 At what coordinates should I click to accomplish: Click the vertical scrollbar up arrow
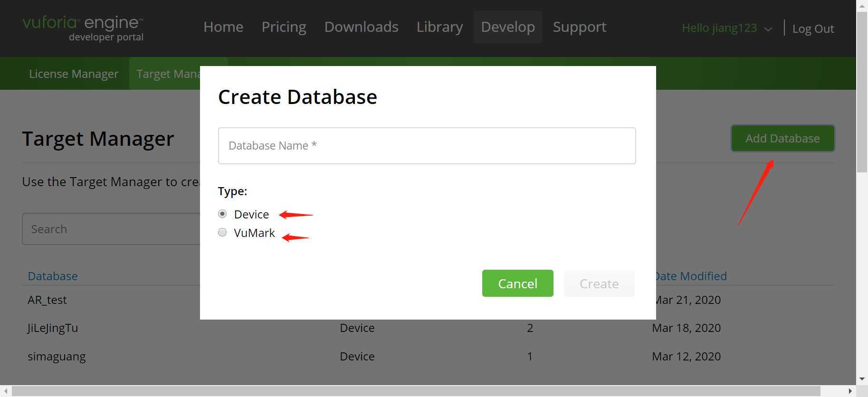point(862,6)
